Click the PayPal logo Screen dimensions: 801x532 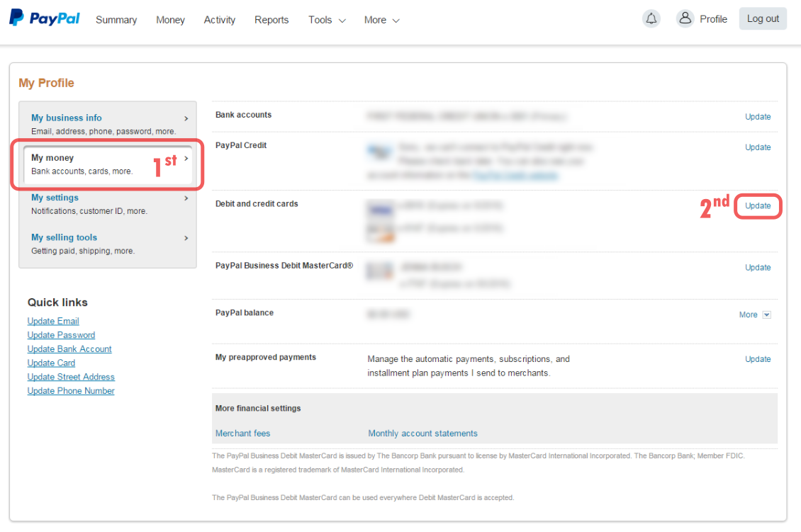(45, 18)
